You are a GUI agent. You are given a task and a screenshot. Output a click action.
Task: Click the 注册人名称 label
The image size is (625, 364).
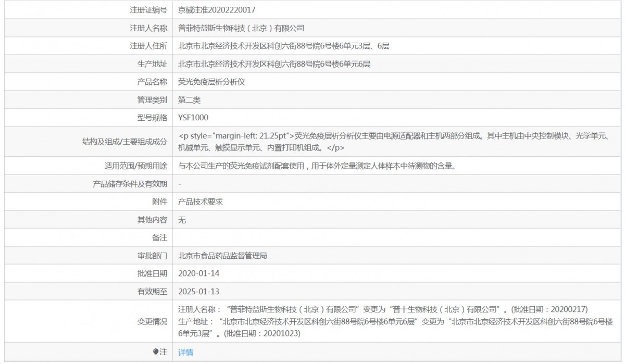click(x=148, y=28)
